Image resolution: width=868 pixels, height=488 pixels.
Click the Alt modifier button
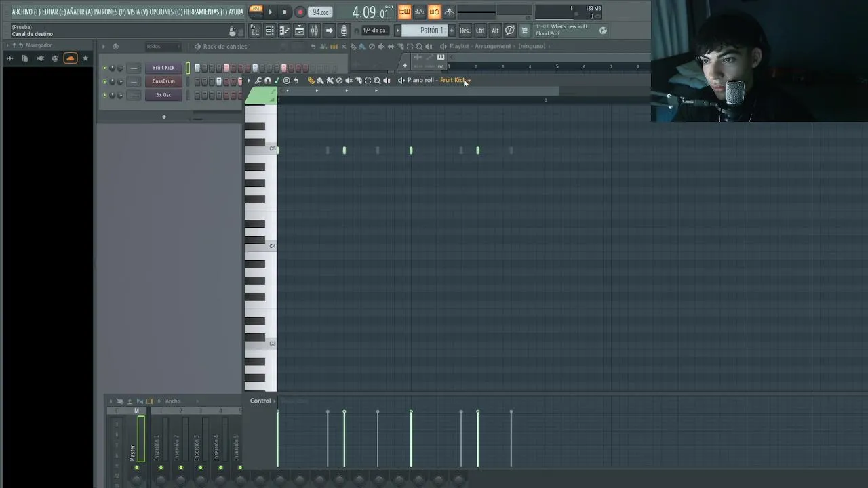pos(495,30)
